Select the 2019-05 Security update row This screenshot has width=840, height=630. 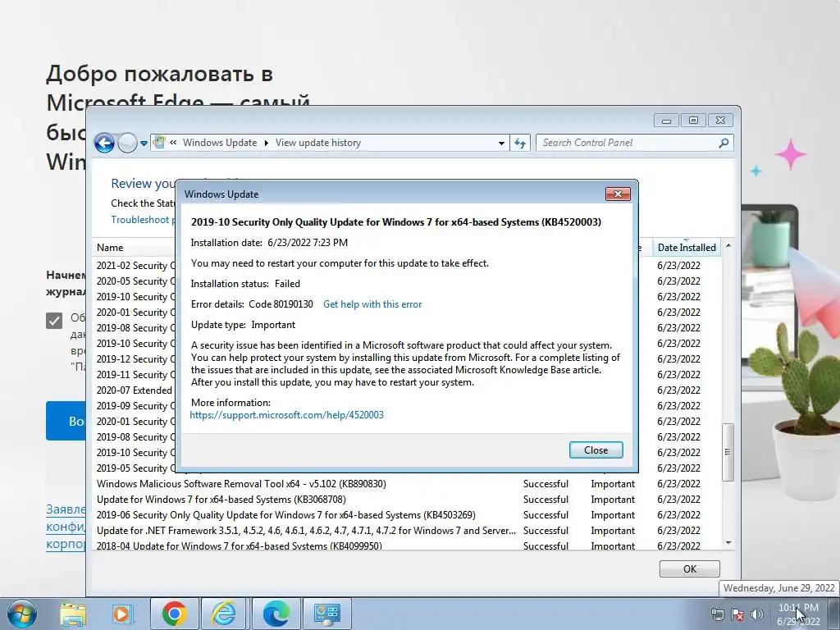[x=135, y=468]
